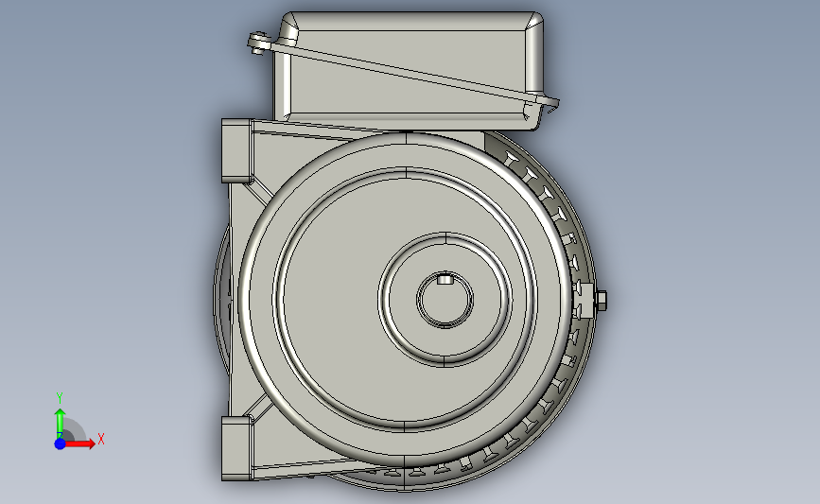Select the pin at the lever's left end

tap(258, 43)
